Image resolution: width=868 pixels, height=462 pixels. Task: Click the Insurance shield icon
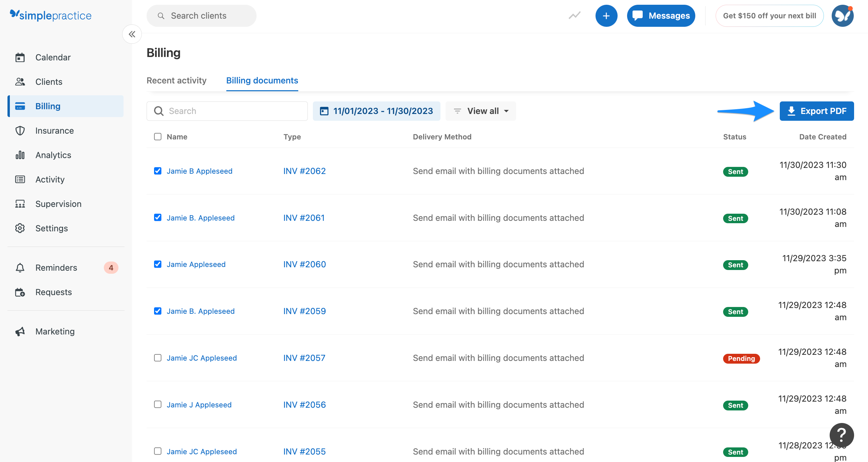tap(20, 130)
